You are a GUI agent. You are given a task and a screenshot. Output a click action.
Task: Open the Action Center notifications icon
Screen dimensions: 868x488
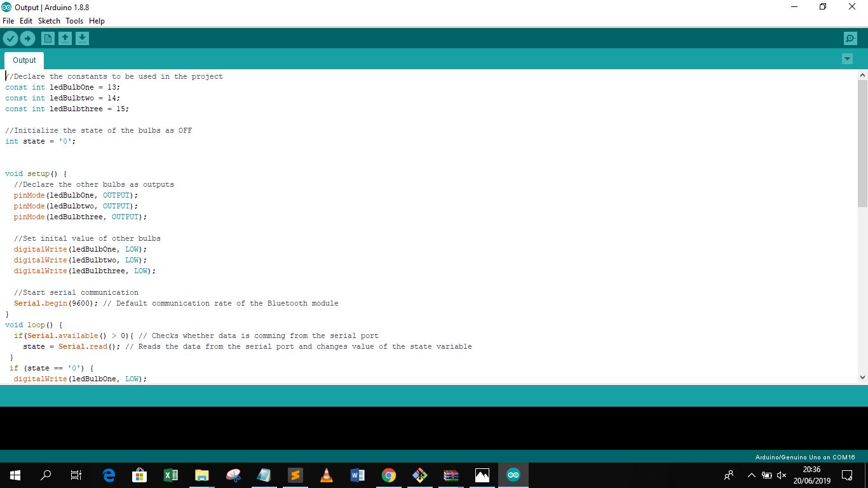(847, 475)
